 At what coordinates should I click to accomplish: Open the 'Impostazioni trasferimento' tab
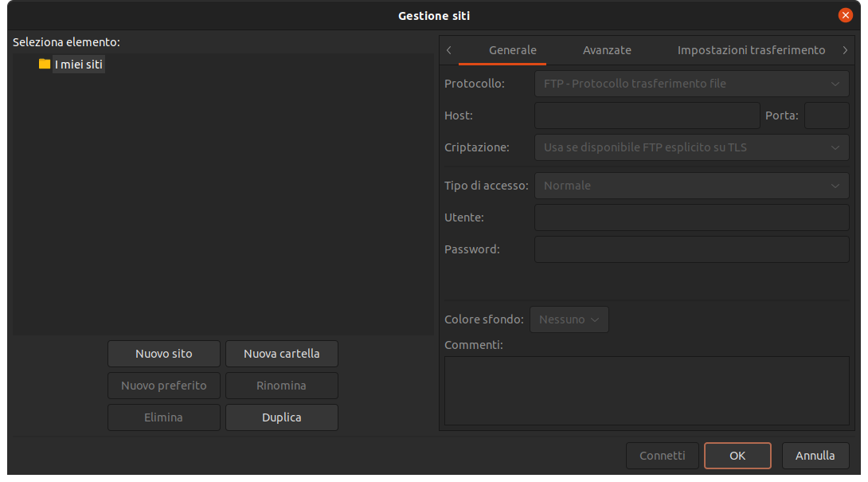click(751, 49)
